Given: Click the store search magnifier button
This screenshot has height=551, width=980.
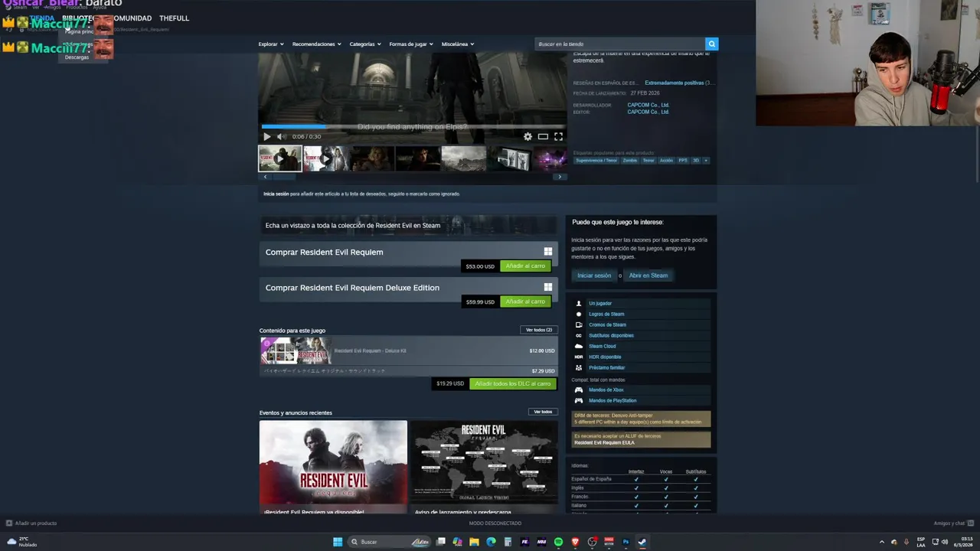Looking at the screenshot, I should 712,44.
